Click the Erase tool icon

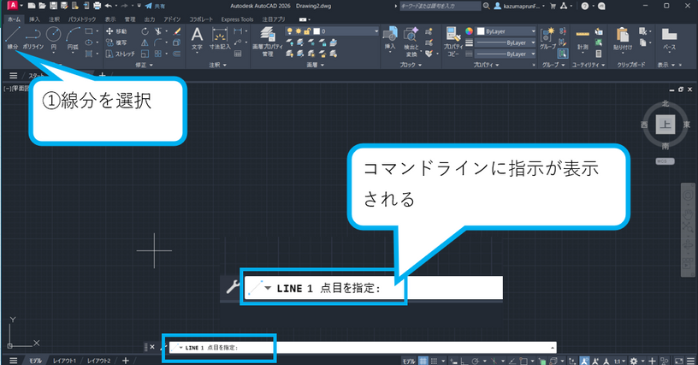[177, 32]
